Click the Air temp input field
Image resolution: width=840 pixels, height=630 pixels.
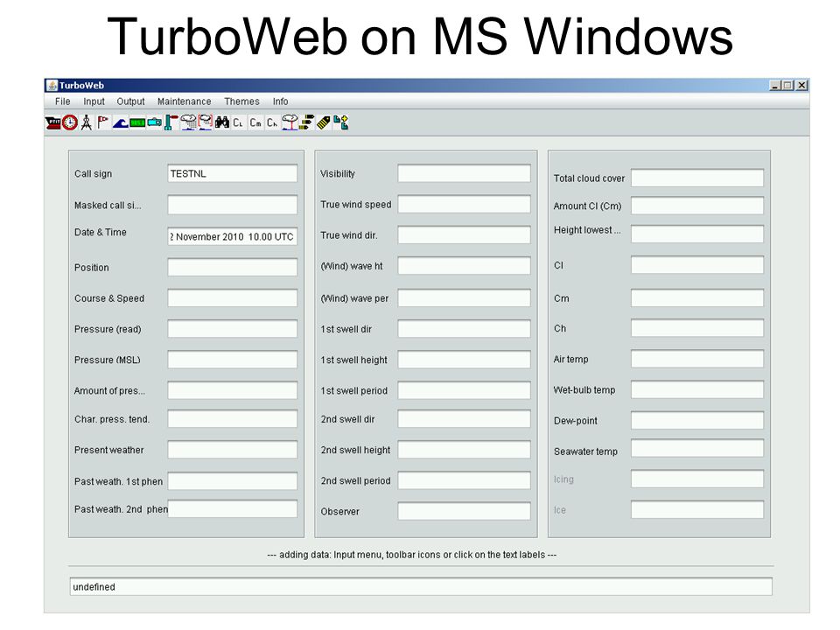pos(697,359)
